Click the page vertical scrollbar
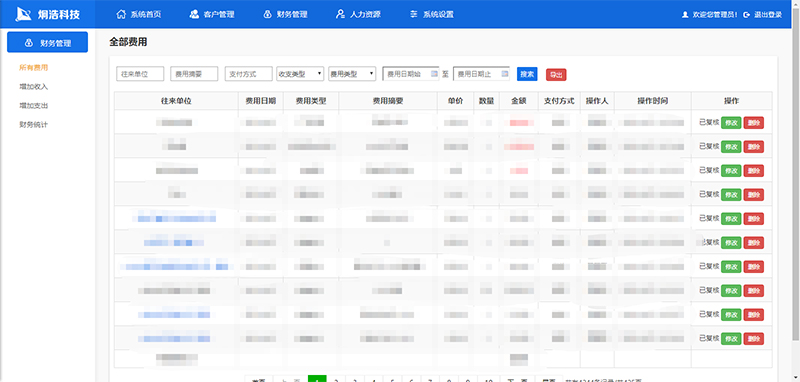Image resolution: width=800 pixels, height=382 pixels. [x=797, y=191]
